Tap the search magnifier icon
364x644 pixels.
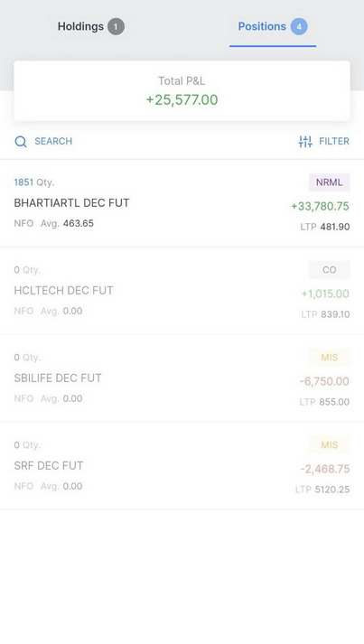[21, 142]
